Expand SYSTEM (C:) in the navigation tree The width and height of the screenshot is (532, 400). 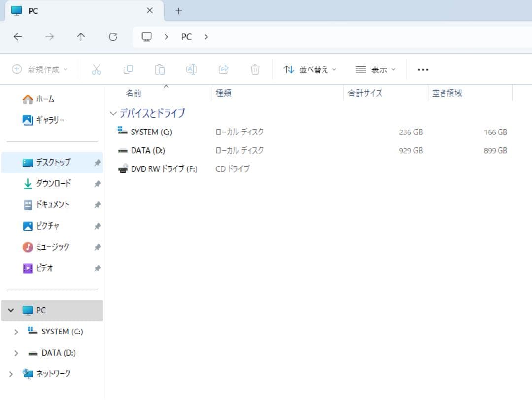coord(16,332)
